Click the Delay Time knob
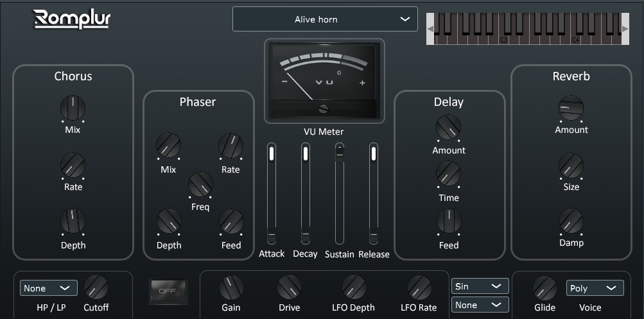644x319 pixels. (x=449, y=173)
